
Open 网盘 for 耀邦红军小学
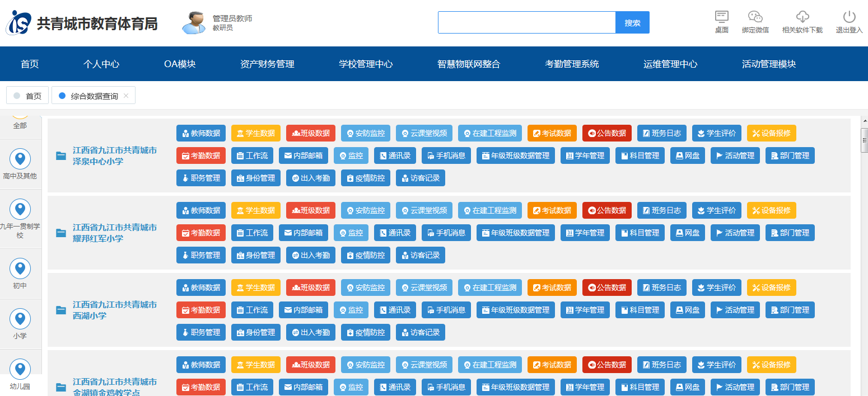(x=688, y=233)
